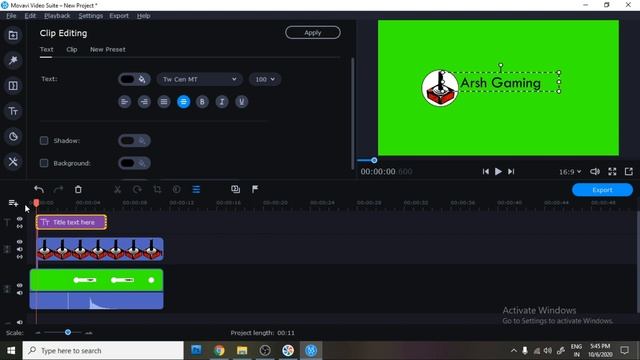Image resolution: width=640 pixels, height=360 pixels.
Task: Switch to the New Preset tab
Action: click(108, 49)
